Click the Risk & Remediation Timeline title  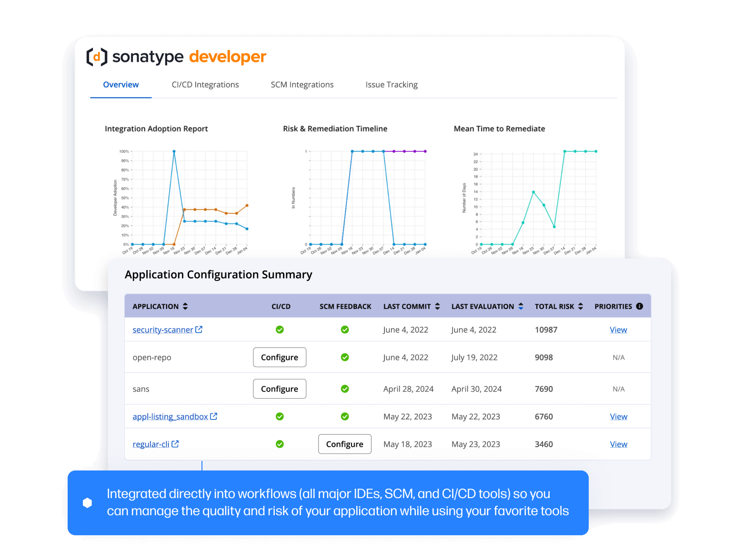[335, 129]
